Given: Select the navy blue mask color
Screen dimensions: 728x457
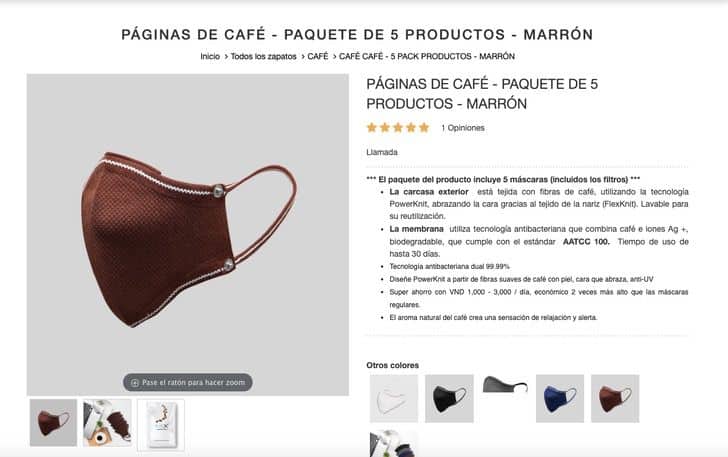Looking at the screenshot, I should click(x=560, y=398).
